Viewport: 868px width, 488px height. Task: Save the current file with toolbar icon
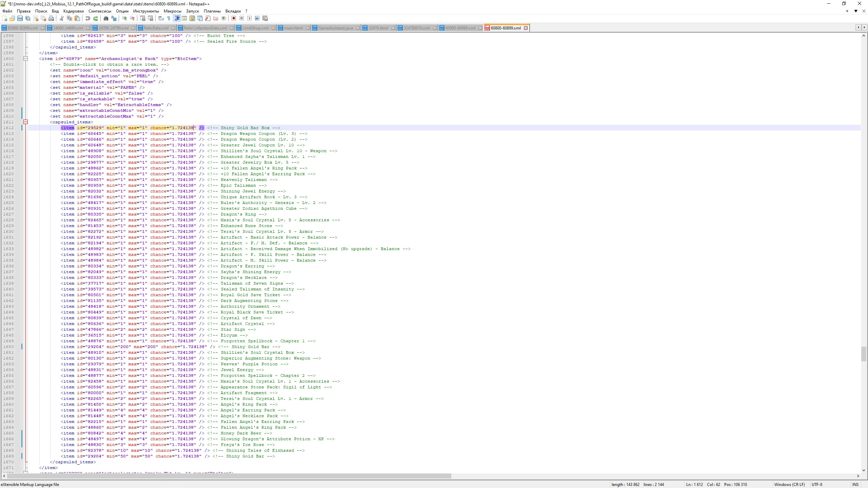point(20,18)
